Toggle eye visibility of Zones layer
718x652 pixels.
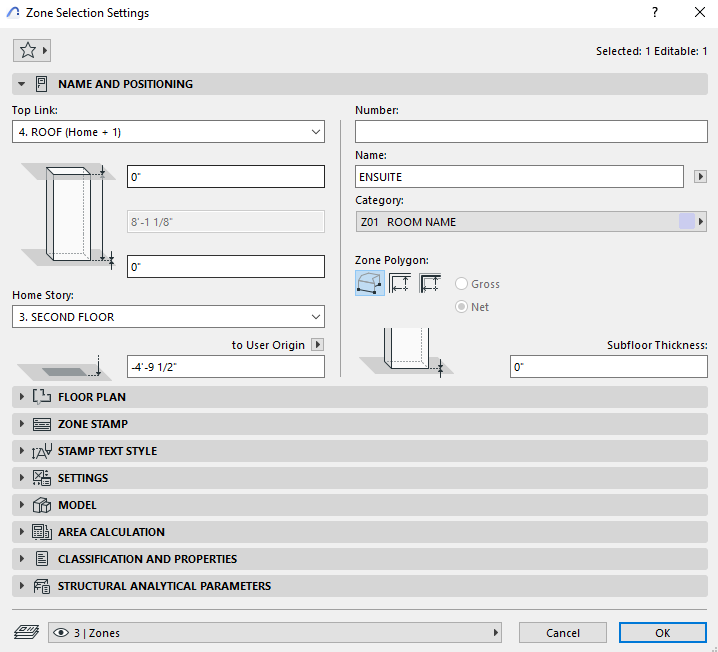coord(62,633)
